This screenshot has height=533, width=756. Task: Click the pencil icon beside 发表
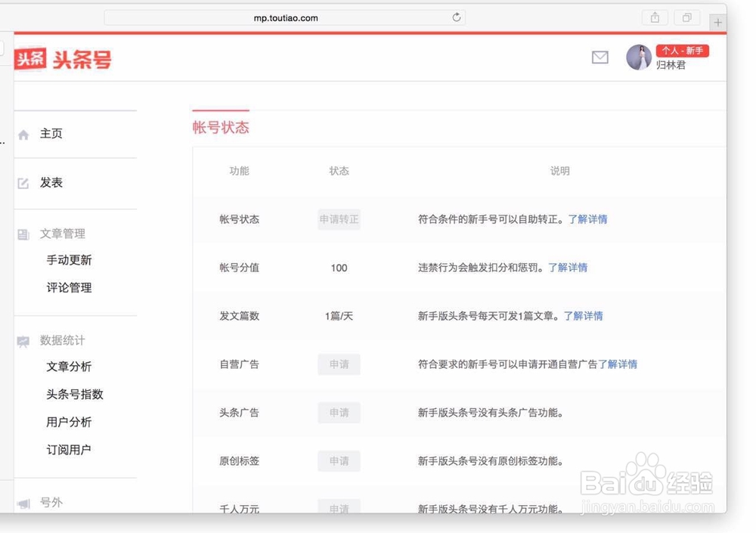[x=23, y=181]
